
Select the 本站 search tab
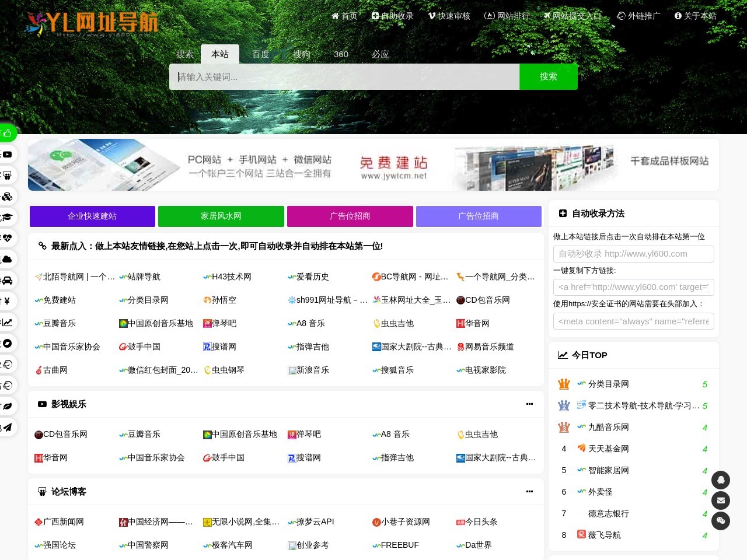[x=220, y=54]
